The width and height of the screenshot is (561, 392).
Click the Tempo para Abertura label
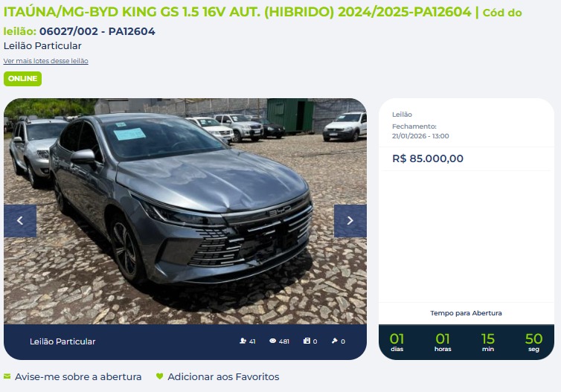pos(466,313)
